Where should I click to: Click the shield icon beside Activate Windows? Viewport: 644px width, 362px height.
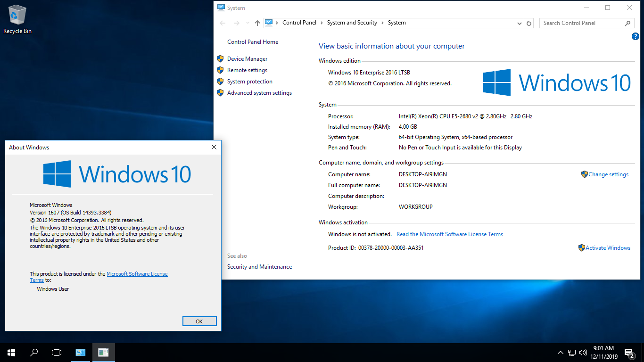pyautogui.click(x=582, y=248)
